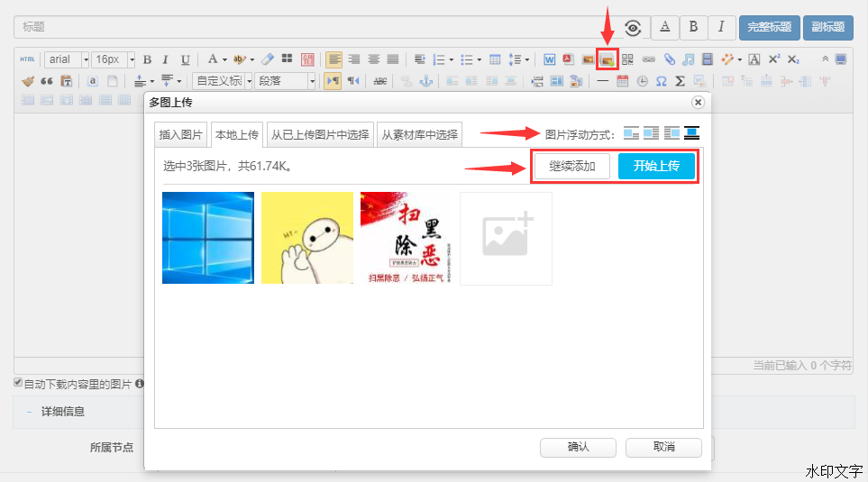Click the superscript X² icon

tap(774, 59)
